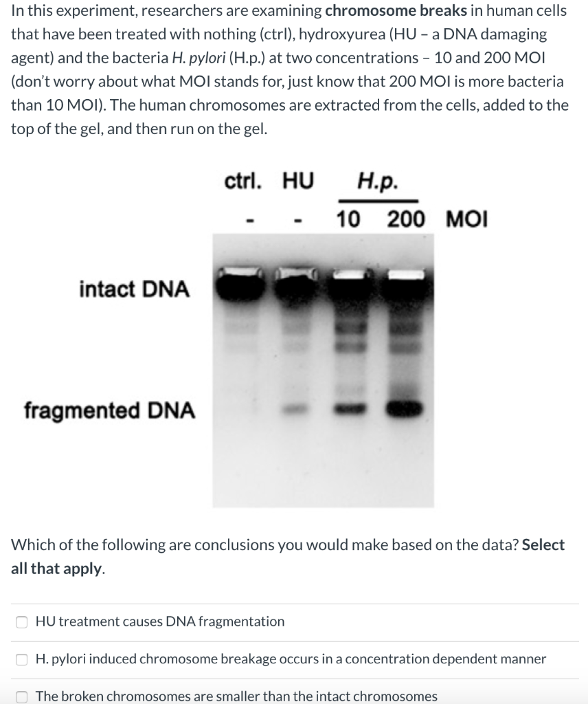588x704 pixels.
Task: Click the broken chromosomes are smaller answer text
Action: [x=236, y=696]
